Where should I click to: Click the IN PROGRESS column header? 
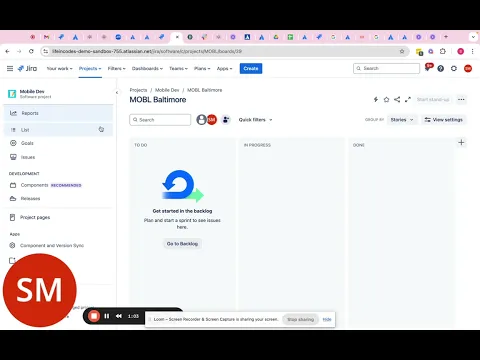click(x=257, y=145)
